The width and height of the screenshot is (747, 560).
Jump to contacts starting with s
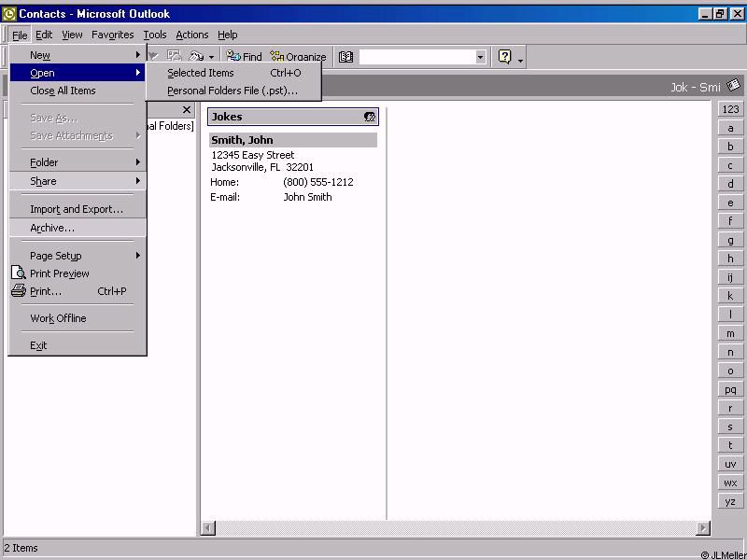(730, 427)
